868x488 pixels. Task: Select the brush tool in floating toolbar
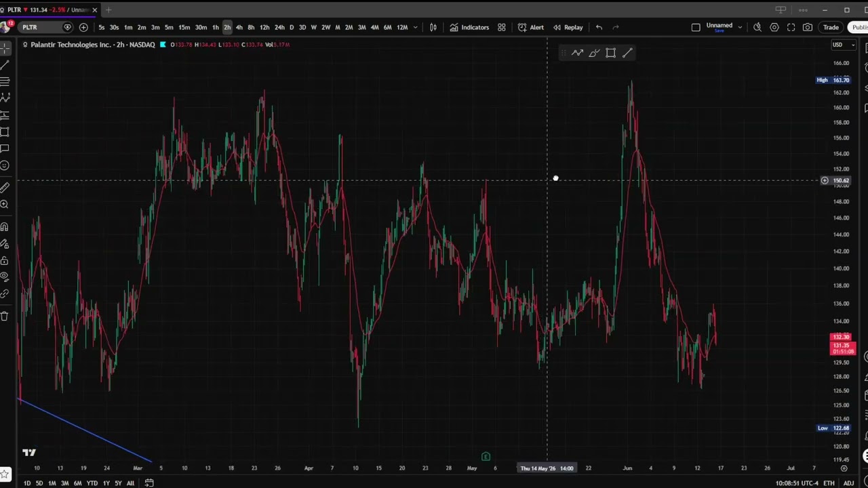coord(594,53)
